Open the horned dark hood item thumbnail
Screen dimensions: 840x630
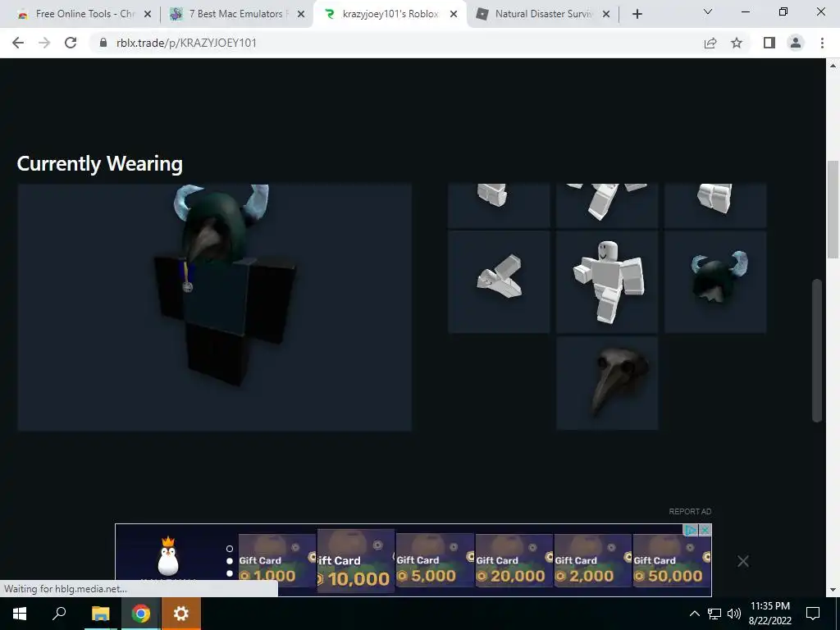[x=715, y=282]
